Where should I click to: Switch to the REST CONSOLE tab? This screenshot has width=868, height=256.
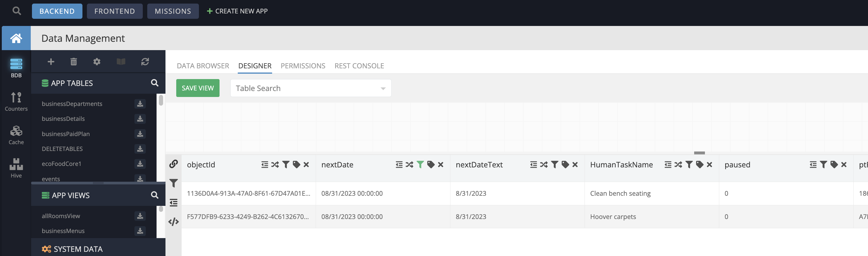(x=359, y=66)
